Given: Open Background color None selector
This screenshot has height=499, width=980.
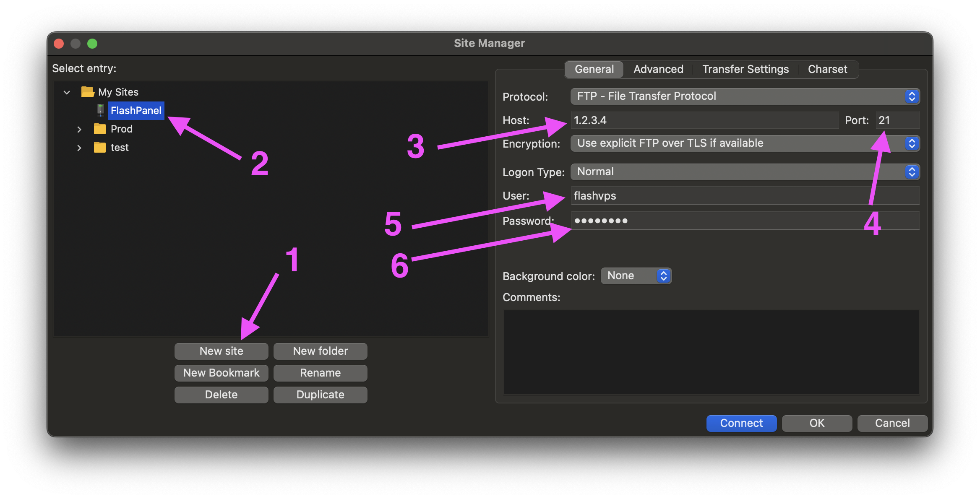Looking at the screenshot, I should 636,276.
